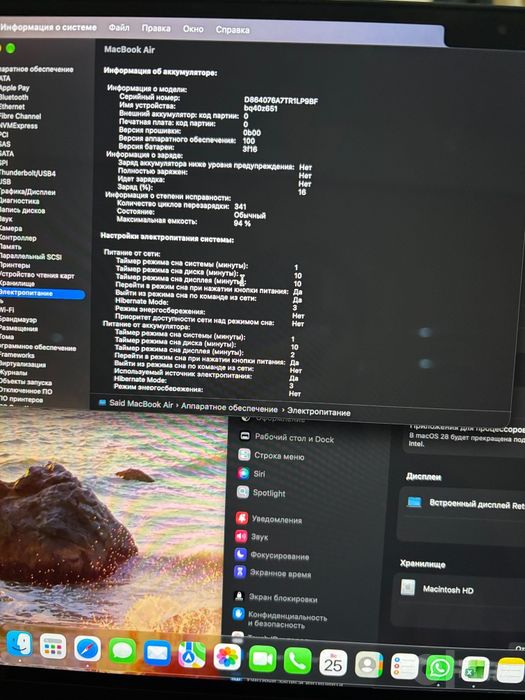Select Устройство чтения карт in sidebar

[37, 275]
